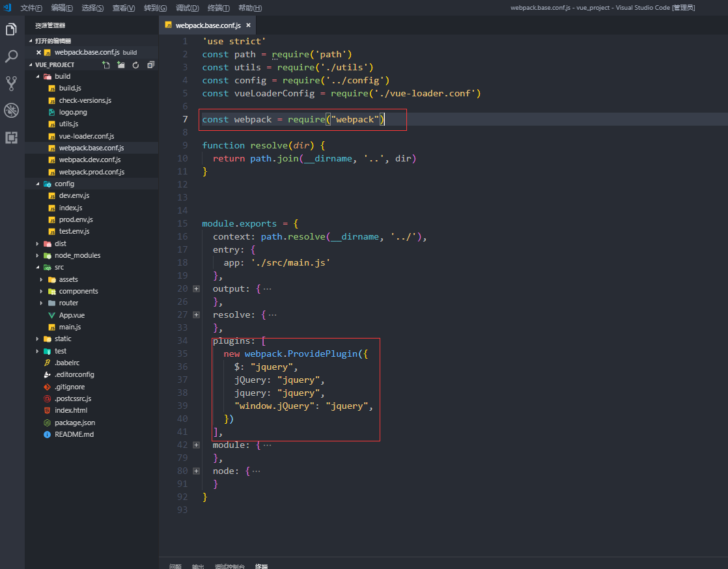Open the Explorer view in activity bar
This screenshot has height=569, width=728.
(x=11, y=30)
